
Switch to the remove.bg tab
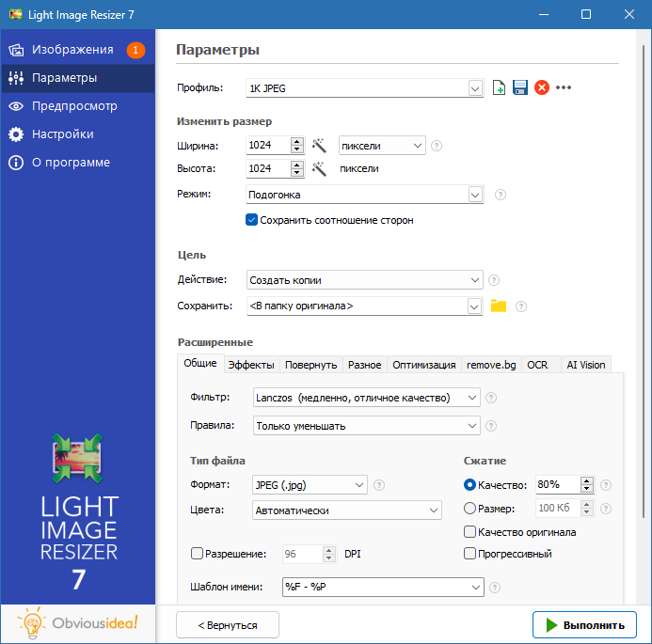491,365
